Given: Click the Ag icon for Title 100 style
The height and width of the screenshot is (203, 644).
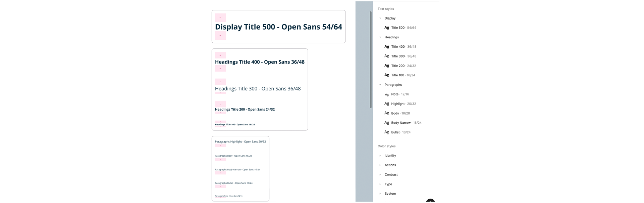Looking at the screenshot, I should click(x=386, y=75).
